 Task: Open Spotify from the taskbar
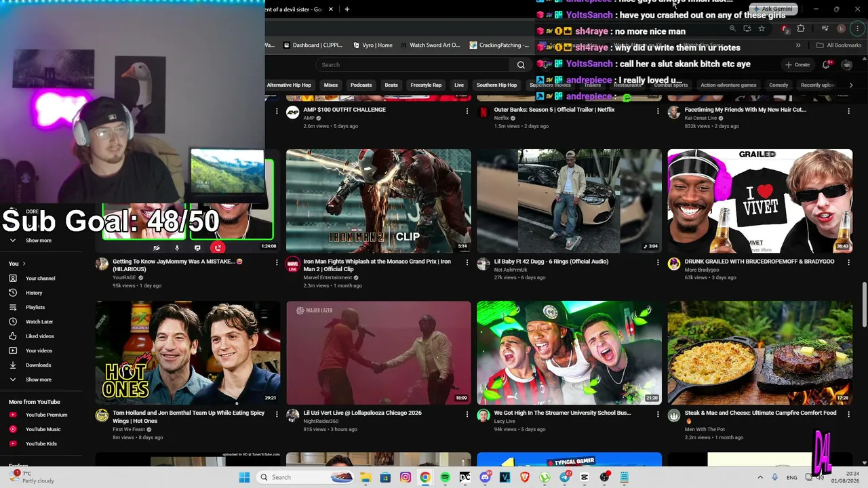click(x=445, y=477)
